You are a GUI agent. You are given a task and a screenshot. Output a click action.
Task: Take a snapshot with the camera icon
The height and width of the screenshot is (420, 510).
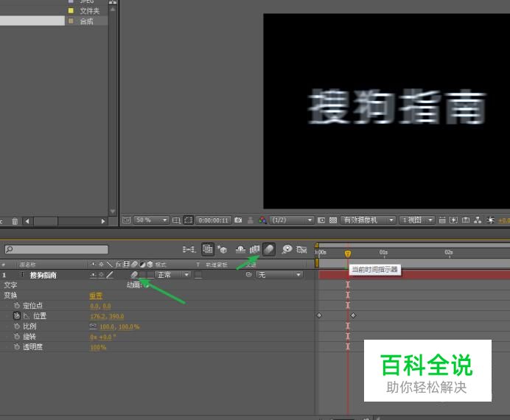[x=238, y=220]
